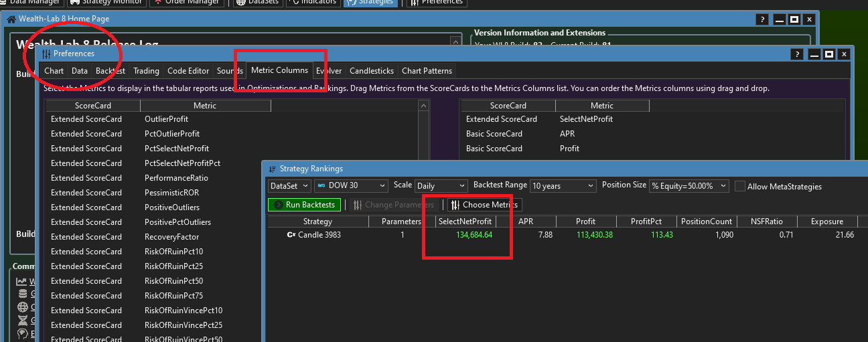The height and width of the screenshot is (342, 868).
Task: Click the help question mark in the Home Page window
Action: (x=762, y=19)
